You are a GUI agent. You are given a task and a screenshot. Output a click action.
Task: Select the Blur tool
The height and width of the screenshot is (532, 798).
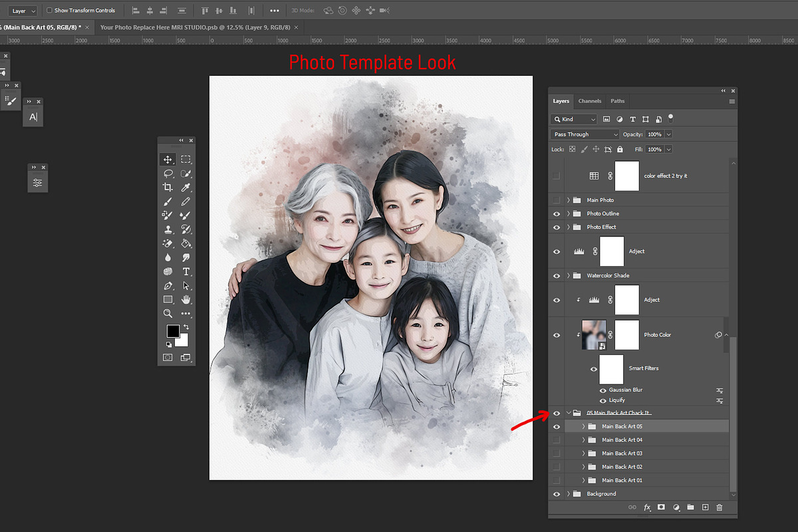[168, 257]
